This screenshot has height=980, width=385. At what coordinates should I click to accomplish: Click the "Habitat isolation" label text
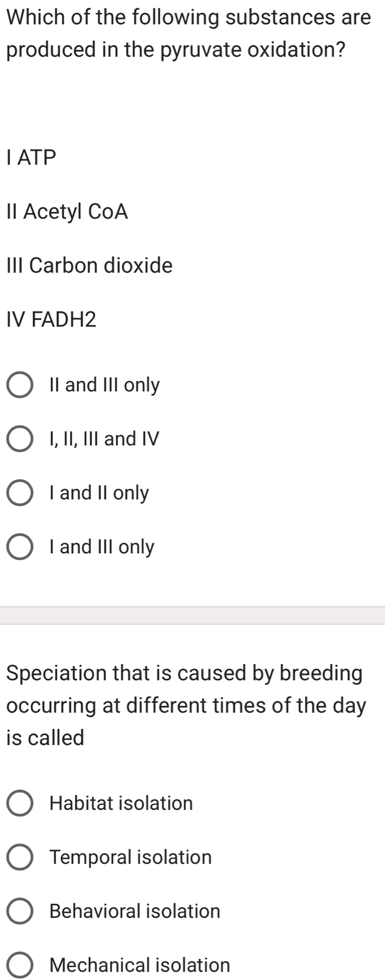[120, 803]
